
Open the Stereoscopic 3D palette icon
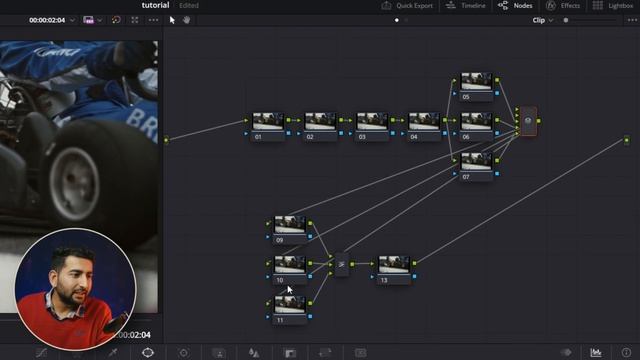tap(360, 353)
